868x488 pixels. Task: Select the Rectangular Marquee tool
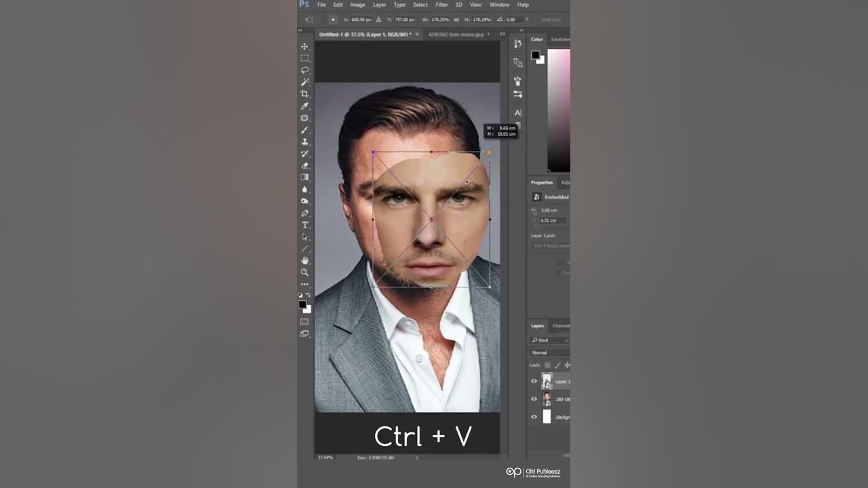click(x=304, y=58)
